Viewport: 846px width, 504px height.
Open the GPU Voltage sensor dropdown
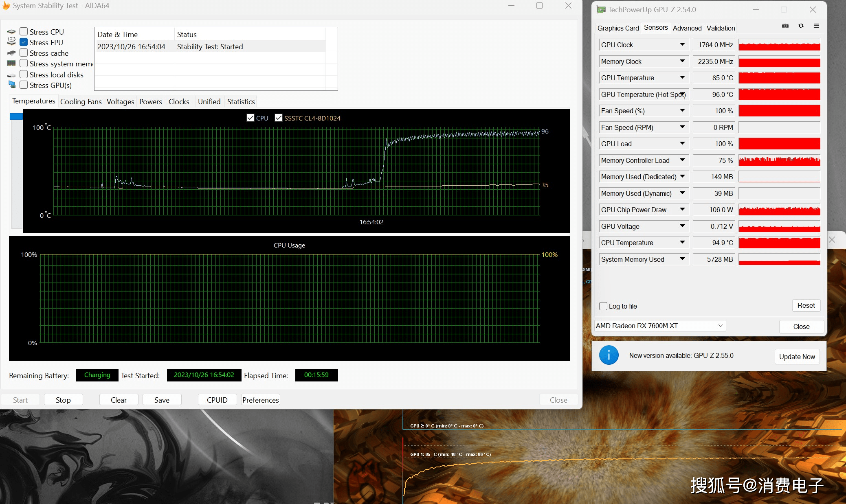682,226
